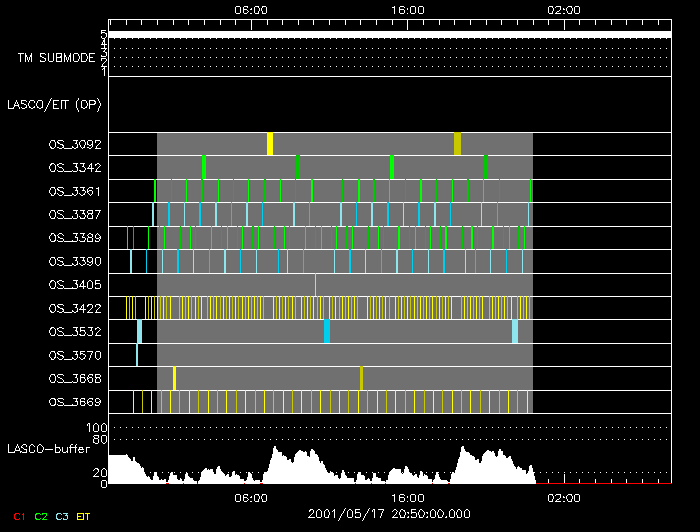Select the dark yellow bar in OS_3092 row

[x=457, y=144]
